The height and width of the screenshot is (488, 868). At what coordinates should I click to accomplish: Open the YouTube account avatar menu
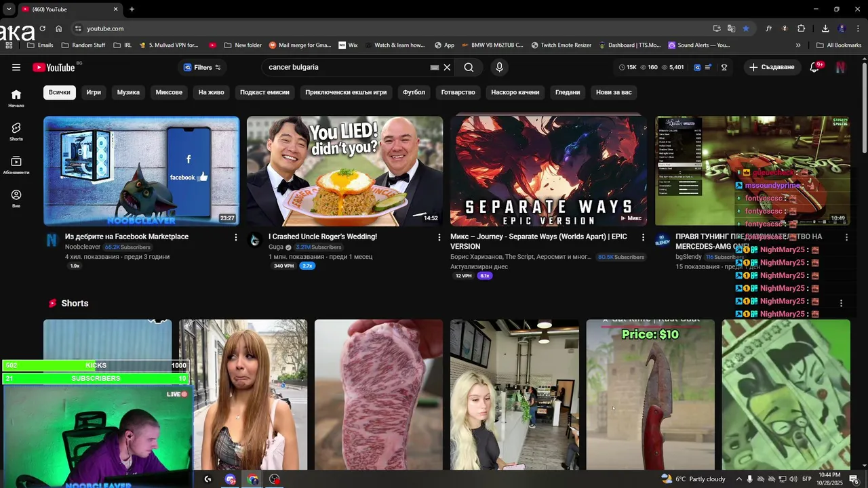tap(841, 67)
